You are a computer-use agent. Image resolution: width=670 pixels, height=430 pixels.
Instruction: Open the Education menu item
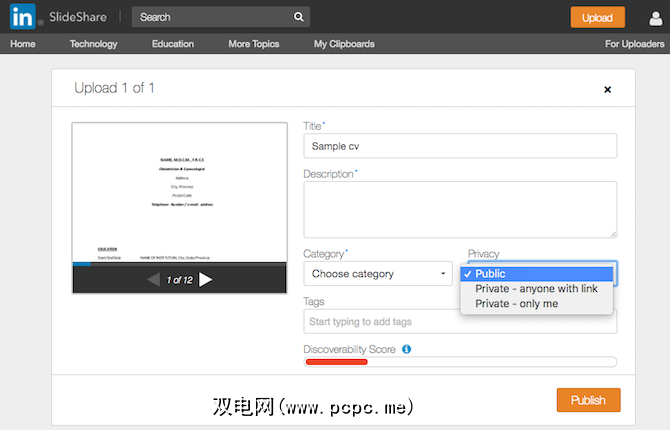click(173, 44)
